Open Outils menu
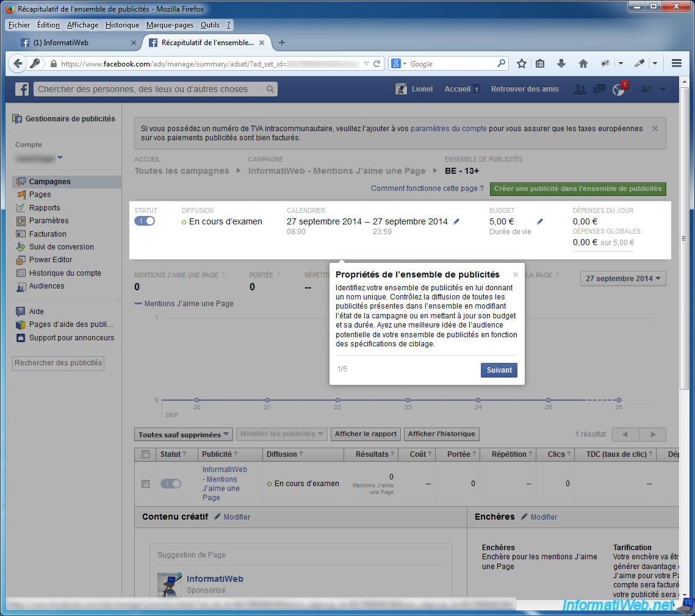The width and height of the screenshot is (695, 616). tap(210, 25)
